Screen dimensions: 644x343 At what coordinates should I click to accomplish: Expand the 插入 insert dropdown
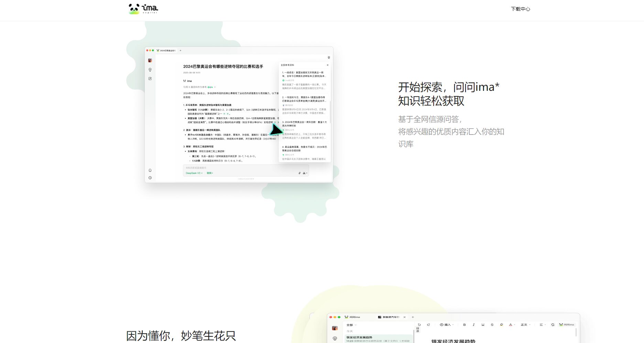tap(447, 325)
